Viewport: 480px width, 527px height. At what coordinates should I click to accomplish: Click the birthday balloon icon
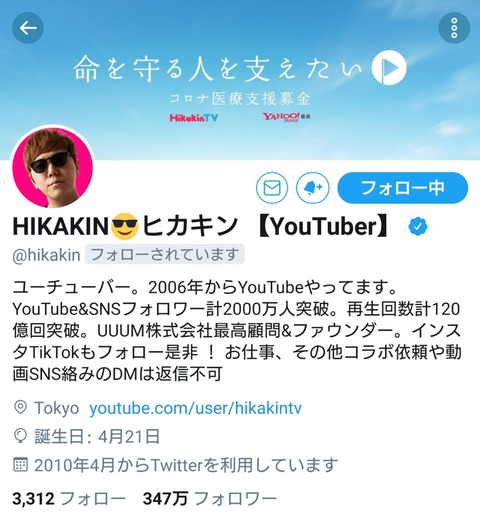click(20, 436)
